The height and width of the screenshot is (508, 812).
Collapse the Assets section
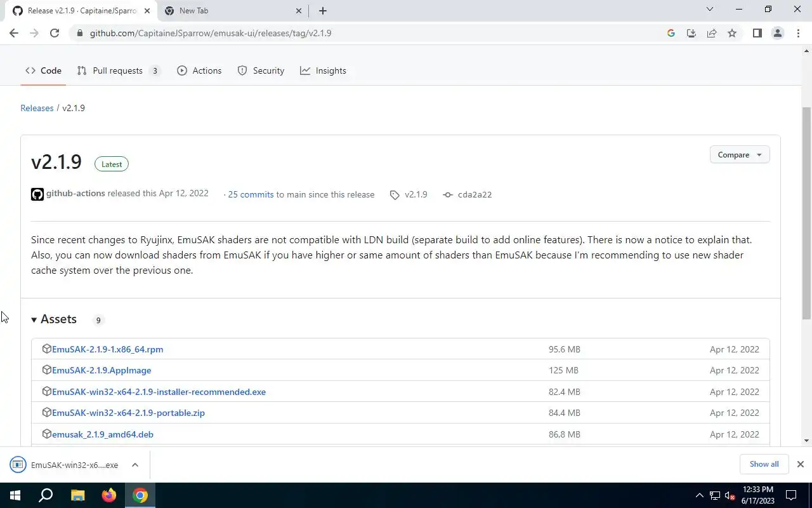pos(54,319)
